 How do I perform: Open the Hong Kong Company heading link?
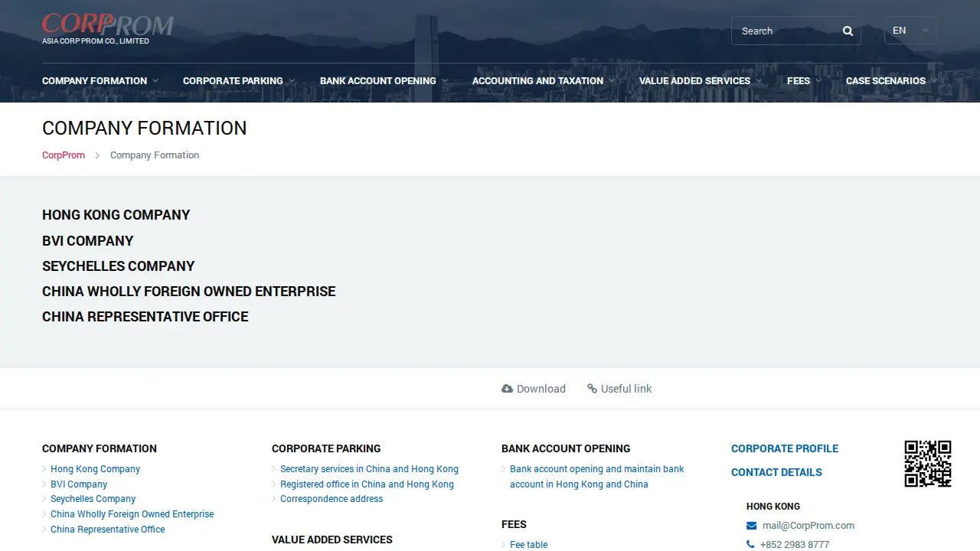click(x=116, y=215)
